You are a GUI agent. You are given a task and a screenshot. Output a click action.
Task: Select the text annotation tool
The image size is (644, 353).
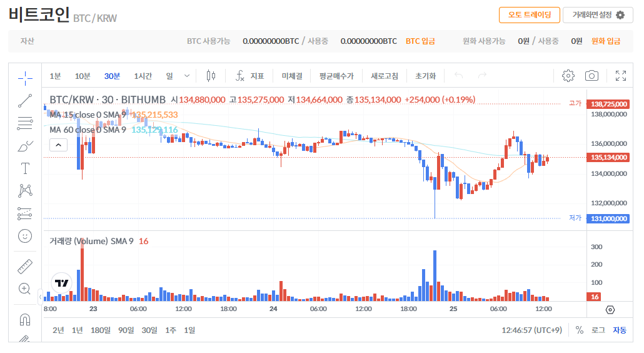(25, 168)
